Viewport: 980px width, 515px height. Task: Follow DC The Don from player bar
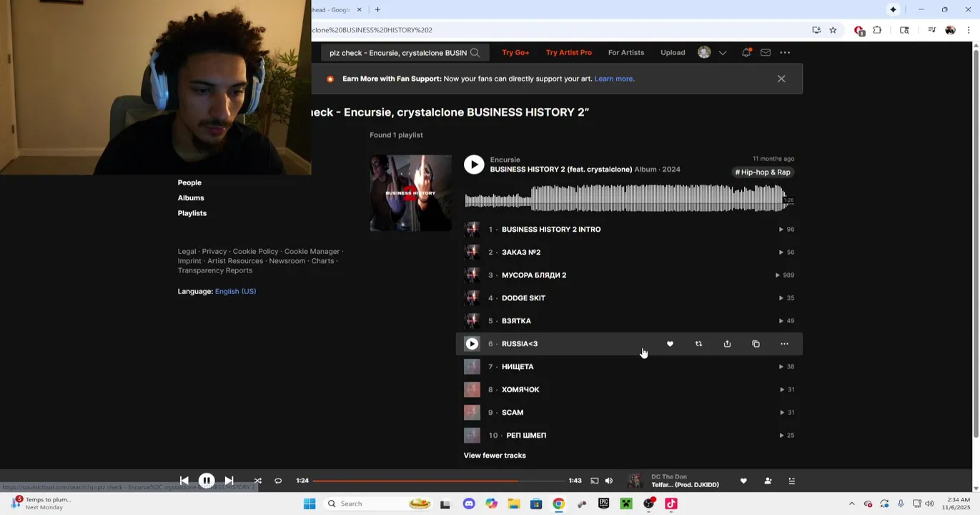pyautogui.click(x=768, y=481)
